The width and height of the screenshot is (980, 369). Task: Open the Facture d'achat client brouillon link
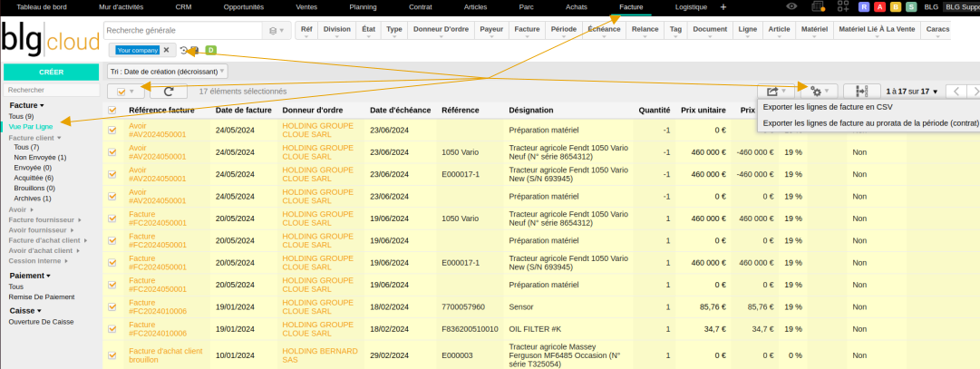pyautogui.click(x=166, y=355)
